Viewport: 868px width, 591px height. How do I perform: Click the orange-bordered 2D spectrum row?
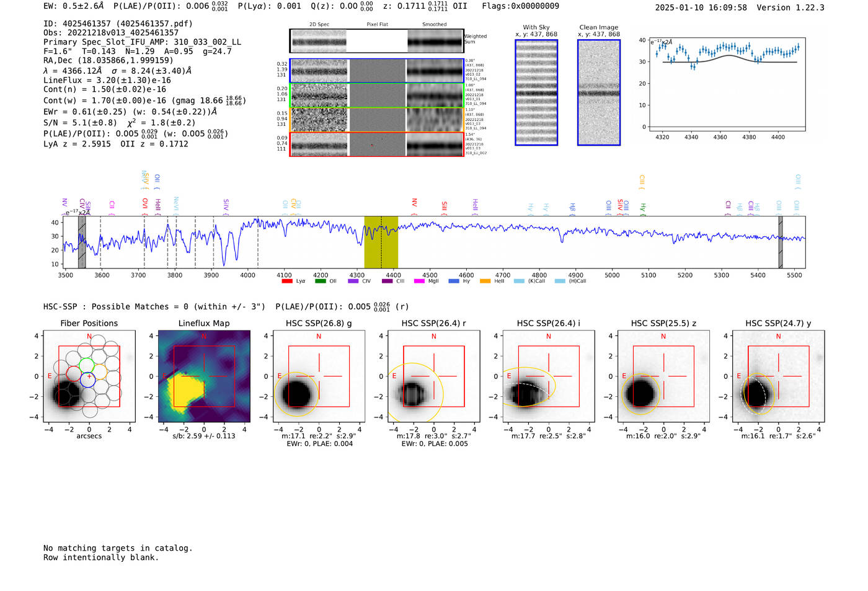(376, 120)
